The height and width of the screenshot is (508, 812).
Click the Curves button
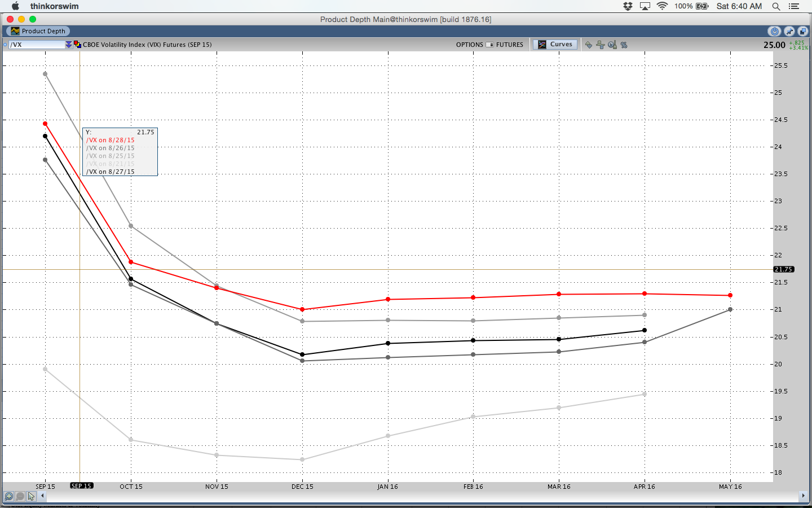point(555,45)
